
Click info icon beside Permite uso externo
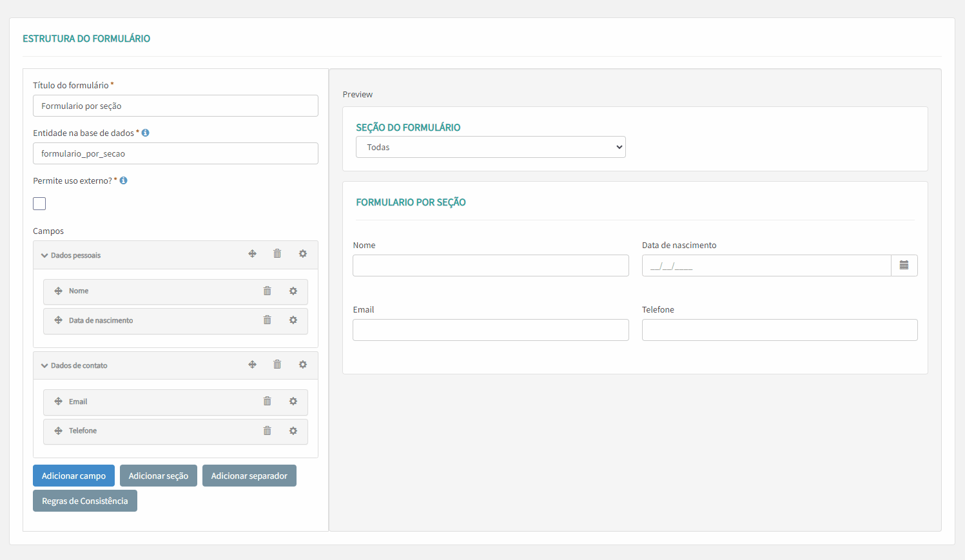pyautogui.click(x=124, y=180)
